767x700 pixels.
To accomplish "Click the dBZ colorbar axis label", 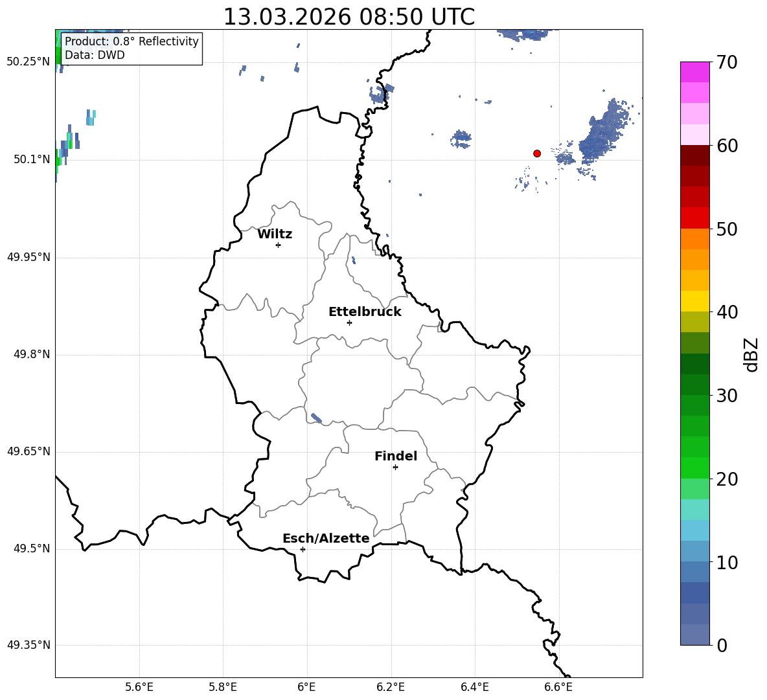I will pos(751,354).
